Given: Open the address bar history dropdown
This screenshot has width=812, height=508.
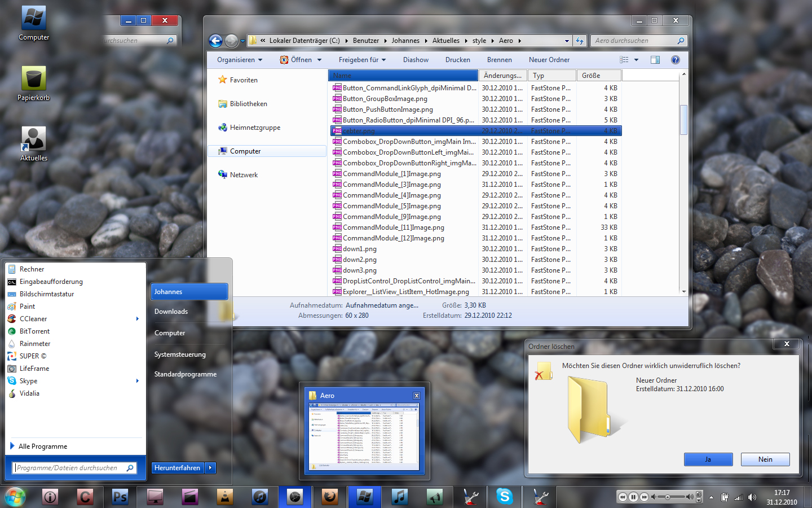Looking at the screenshot, I should (567, 41).
